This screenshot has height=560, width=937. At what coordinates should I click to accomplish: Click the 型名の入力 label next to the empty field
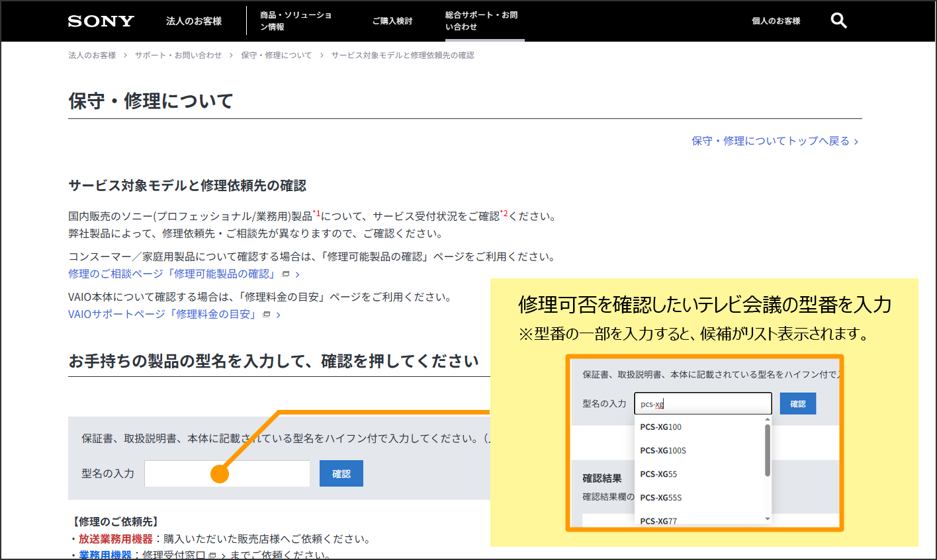(x=108, y=473)
